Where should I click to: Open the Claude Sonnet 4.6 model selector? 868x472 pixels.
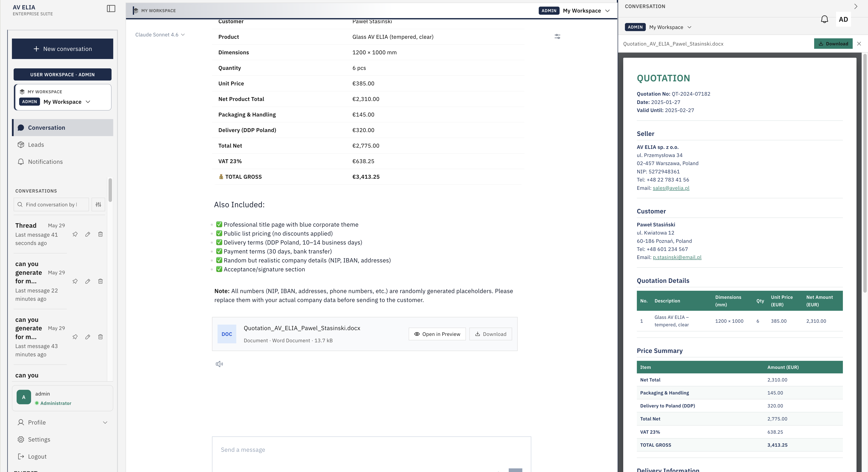[x=160, y=35]
